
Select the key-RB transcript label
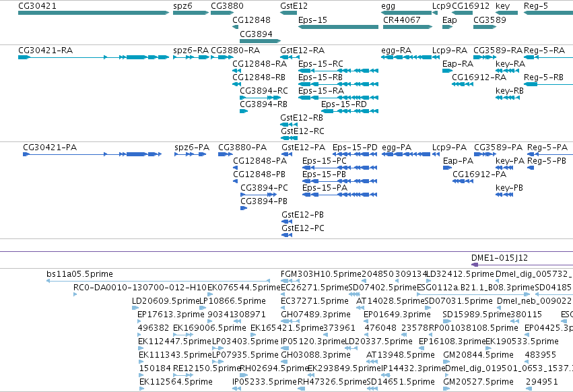(x=510, y=91)
